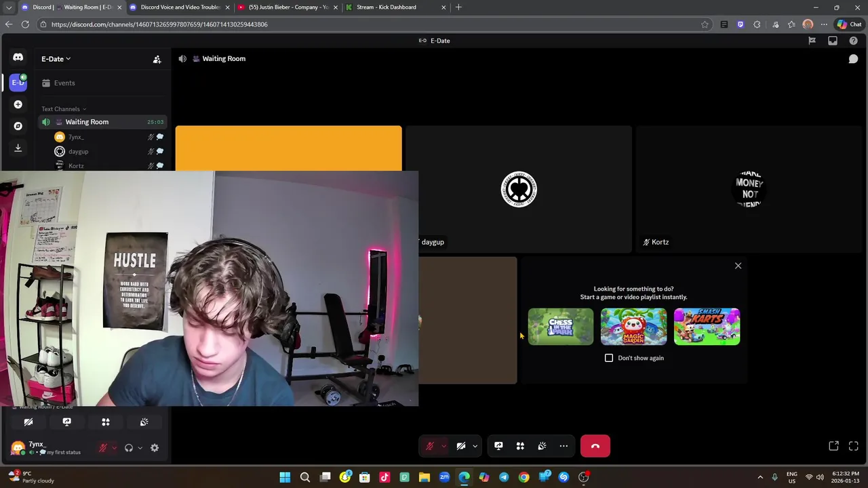Show hidden system tray icons
868x488 pixels.
coord(760,477)
